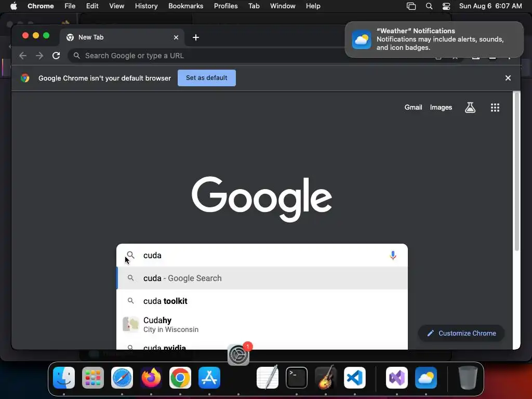Click the Google search box containing 'cuda'
The height and width of the screenshot is (399, 532).
(x=262, y=255)
